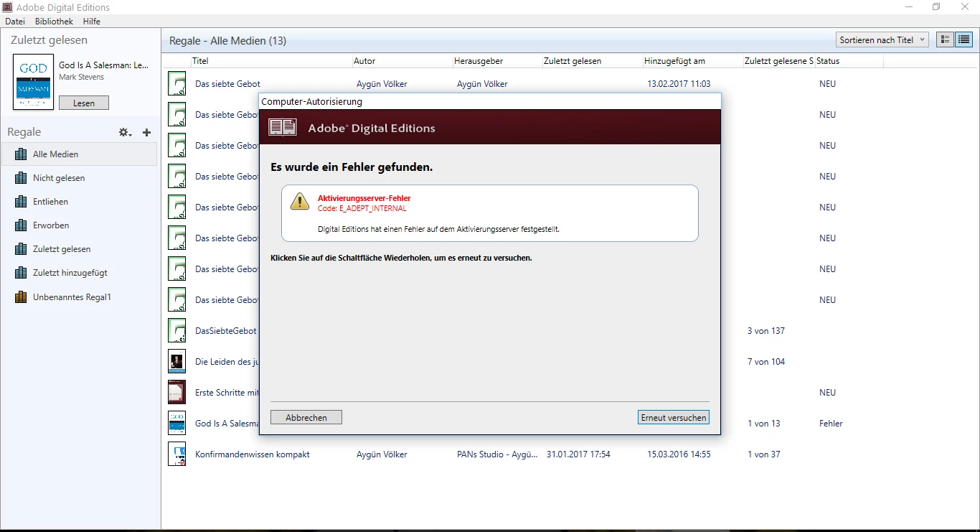
Task: Open the Bibliothek menu
Action: point(54,22)
